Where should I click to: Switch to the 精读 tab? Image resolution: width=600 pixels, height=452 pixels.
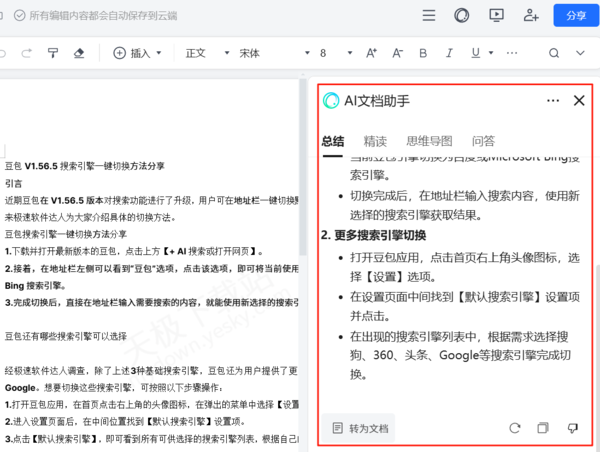[375, 141]
